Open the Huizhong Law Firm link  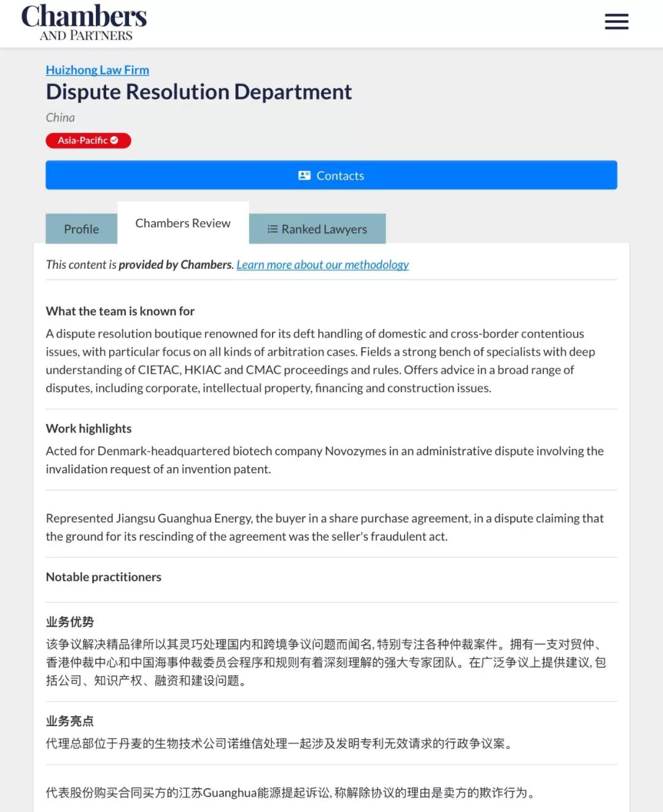[98, 70]
